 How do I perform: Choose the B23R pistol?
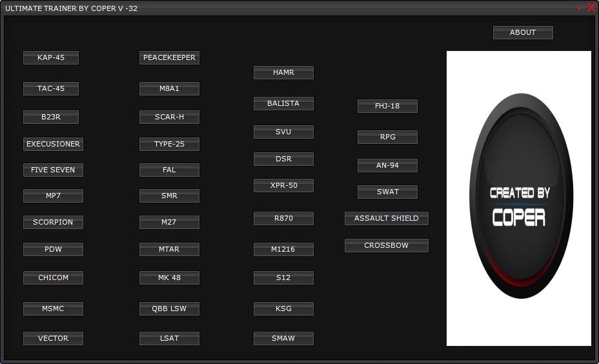[51, 117]
